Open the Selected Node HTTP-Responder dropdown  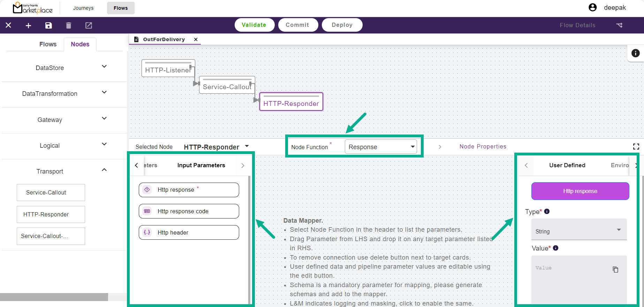pyautogui.click(x=247, y=146)
